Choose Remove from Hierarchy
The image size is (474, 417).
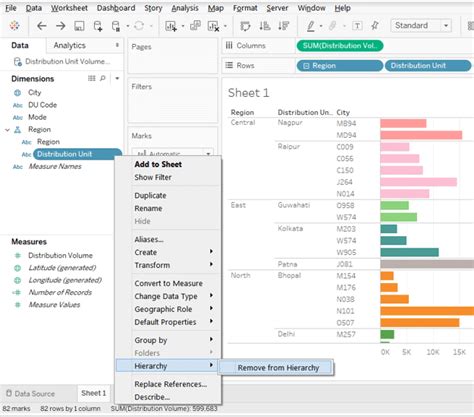278,368
